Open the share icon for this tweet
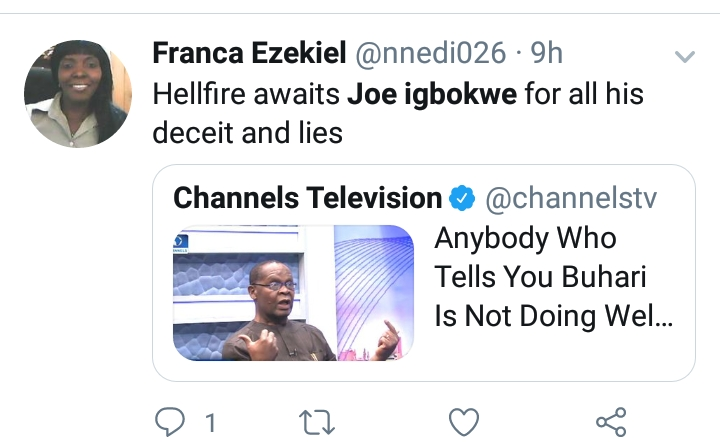Screen dimensions: 720x442 [x=610, y=422]
